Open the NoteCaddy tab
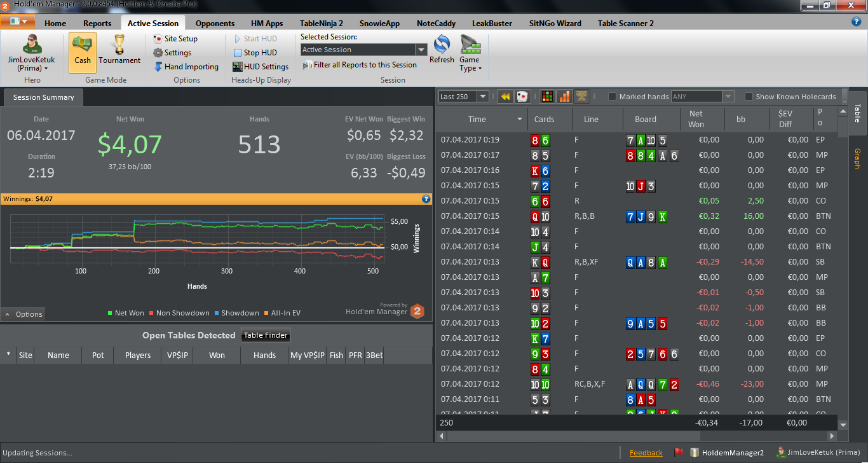 click(436, 24)
